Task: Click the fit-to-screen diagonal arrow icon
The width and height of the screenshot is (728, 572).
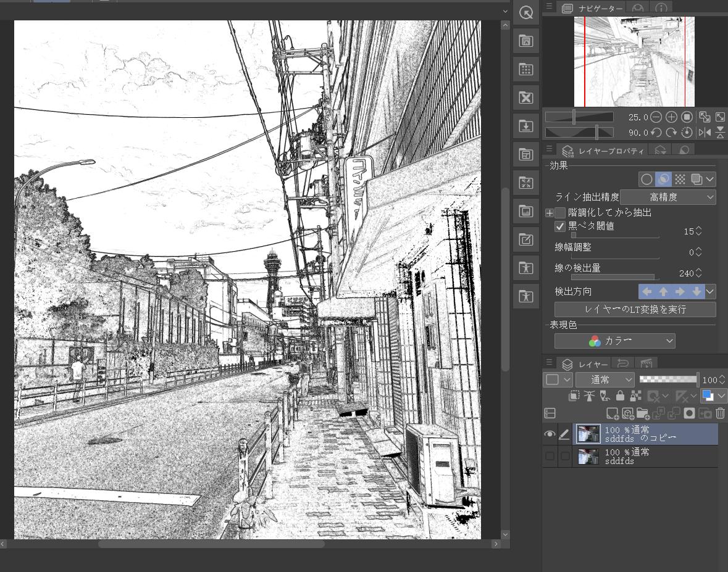Action: point(720,117)
